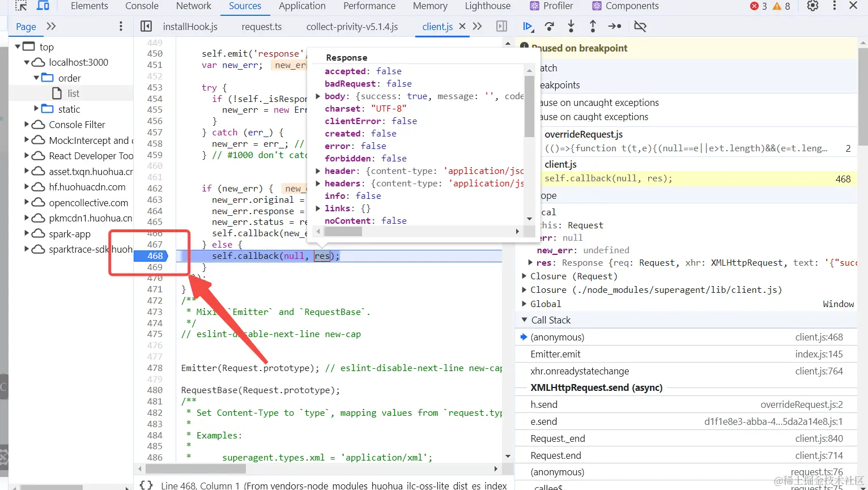
Task: Collapse the order folder arrow
Action: [36, 78]
